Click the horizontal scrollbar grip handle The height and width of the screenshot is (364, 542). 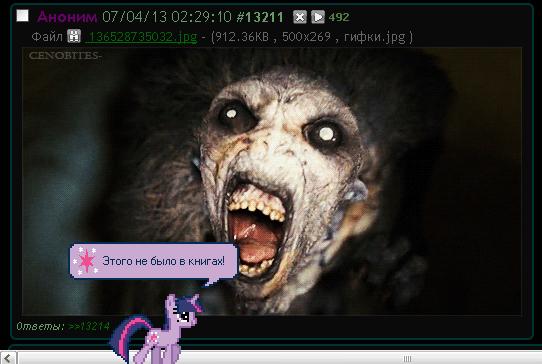point(408,358)
